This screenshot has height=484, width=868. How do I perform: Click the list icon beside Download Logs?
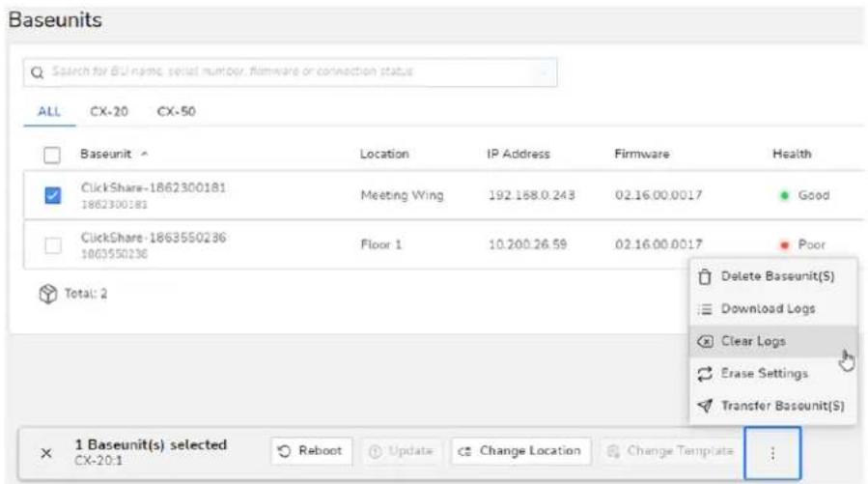[x=705, y=309]
